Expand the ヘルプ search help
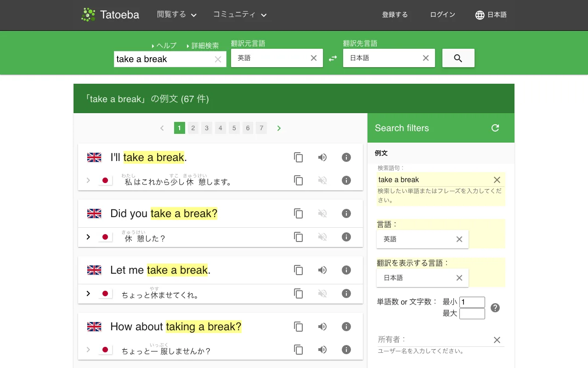 [164, 46]
